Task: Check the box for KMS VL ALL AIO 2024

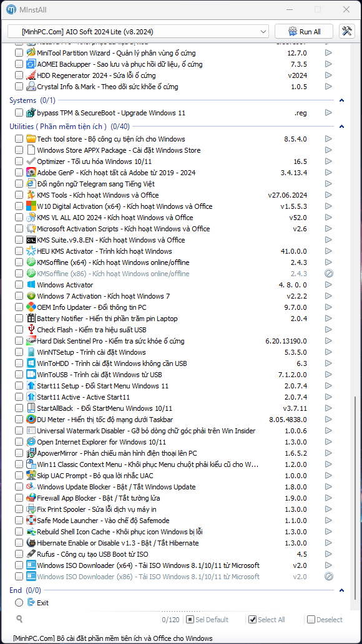Action: [x=19, y=218]
